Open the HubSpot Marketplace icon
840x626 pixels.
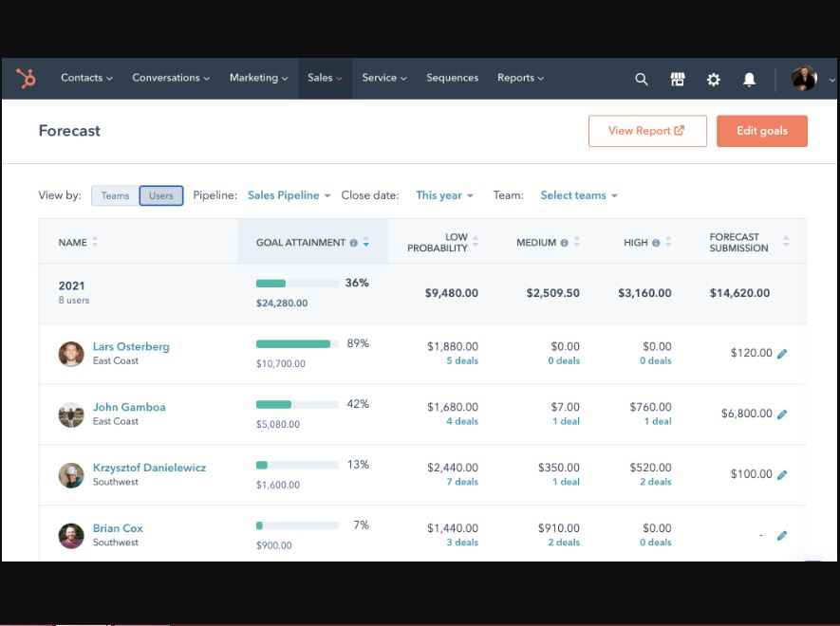point(678,79)
